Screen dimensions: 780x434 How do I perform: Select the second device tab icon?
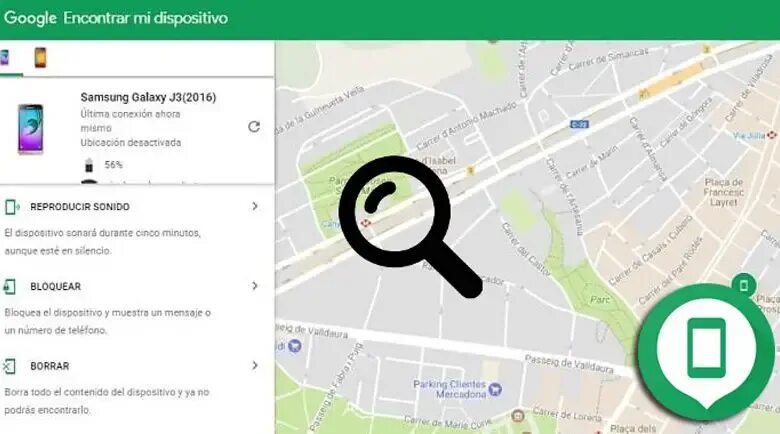40,58
